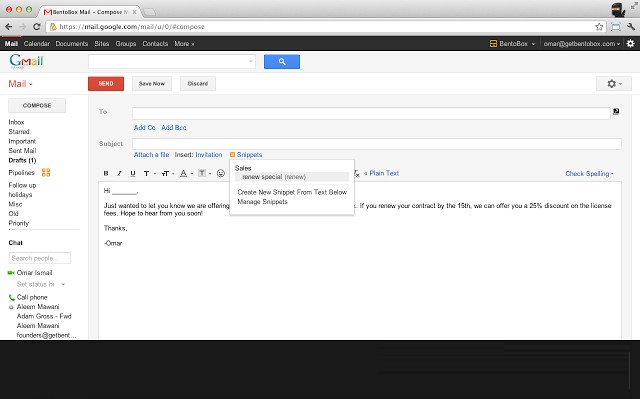
Task: Expand the Set status dropdown arrow
Action: point(63,284)
